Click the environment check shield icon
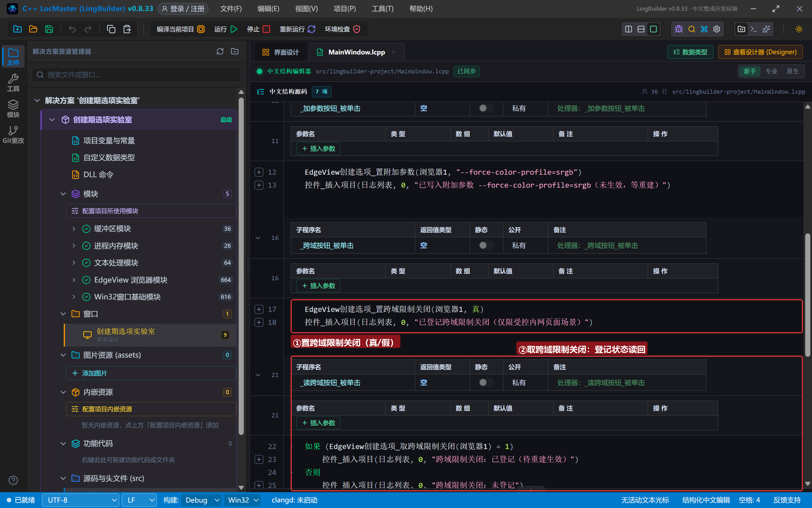812x508 pixels. point(357,29)
